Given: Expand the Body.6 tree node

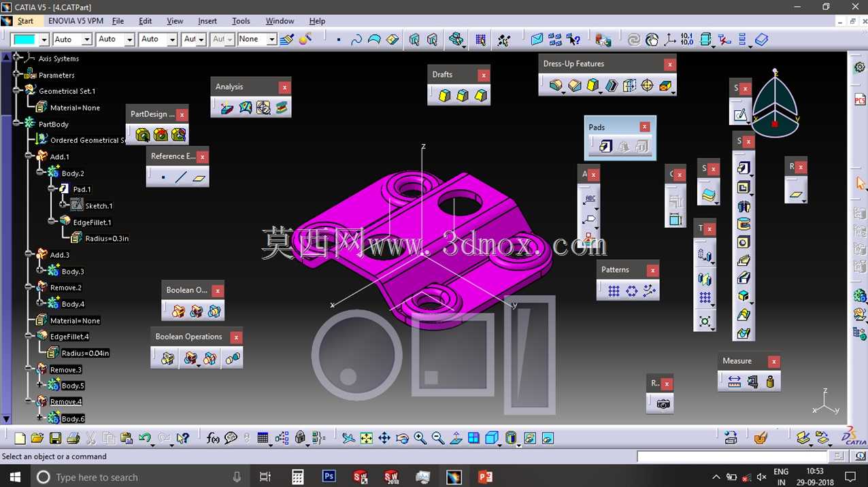Looking at the screenshot, I should [40, 418].
